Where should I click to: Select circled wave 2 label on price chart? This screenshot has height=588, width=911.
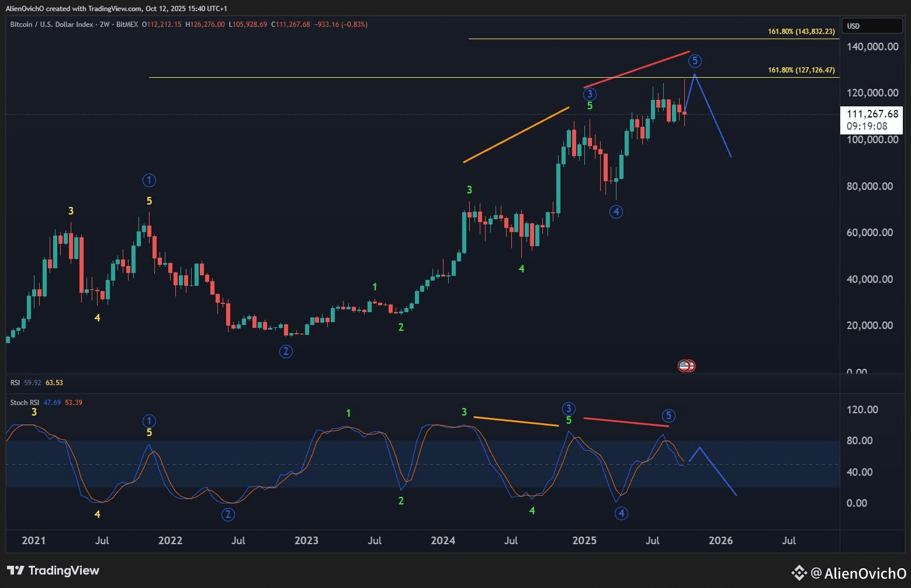click(x=286, y=351)
